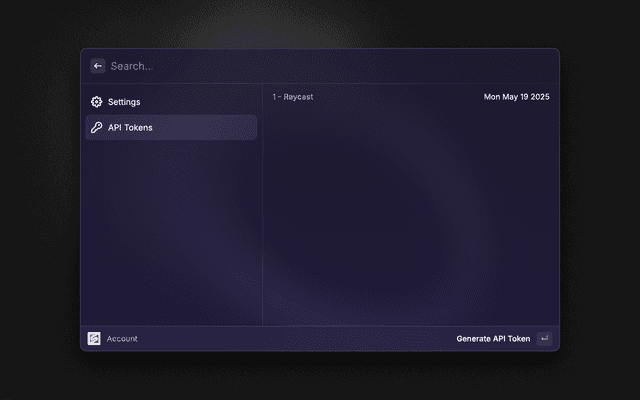Viewport: 640px width, 400px height.
Task: Click the Account label in footer
Action: pyautogui.click(x=122, y=339)
